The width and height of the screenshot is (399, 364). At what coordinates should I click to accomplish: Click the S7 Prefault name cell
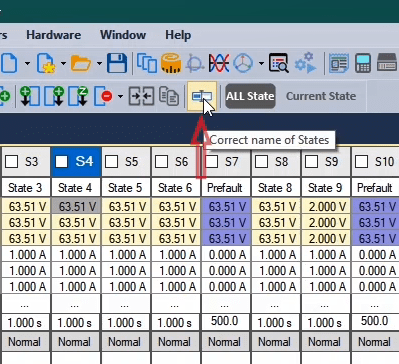226,188
